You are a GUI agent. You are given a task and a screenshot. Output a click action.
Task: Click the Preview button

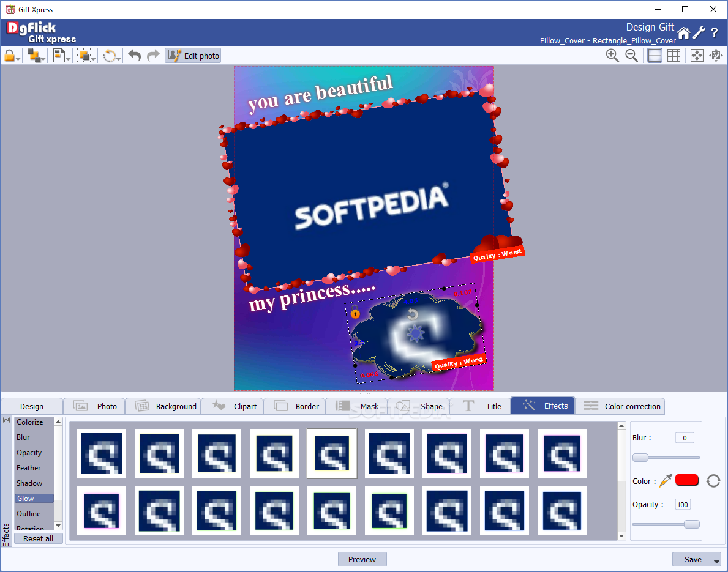click(362, 560)
